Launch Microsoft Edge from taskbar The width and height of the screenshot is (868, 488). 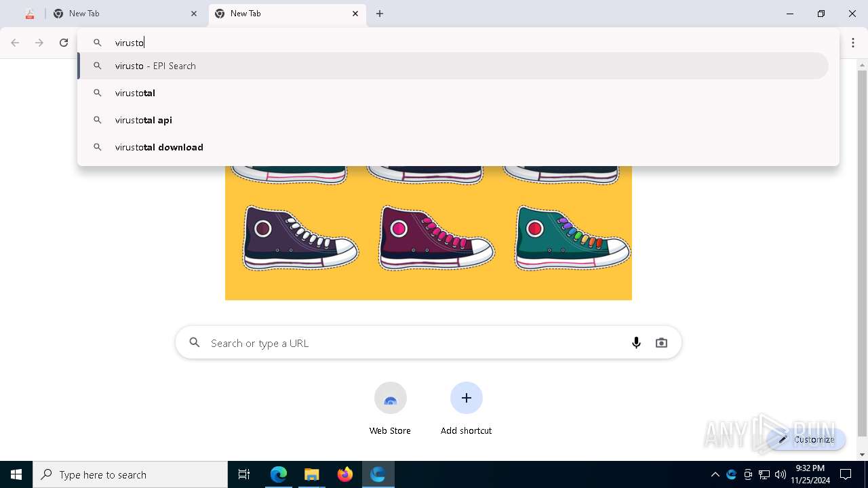pos(279,474)
